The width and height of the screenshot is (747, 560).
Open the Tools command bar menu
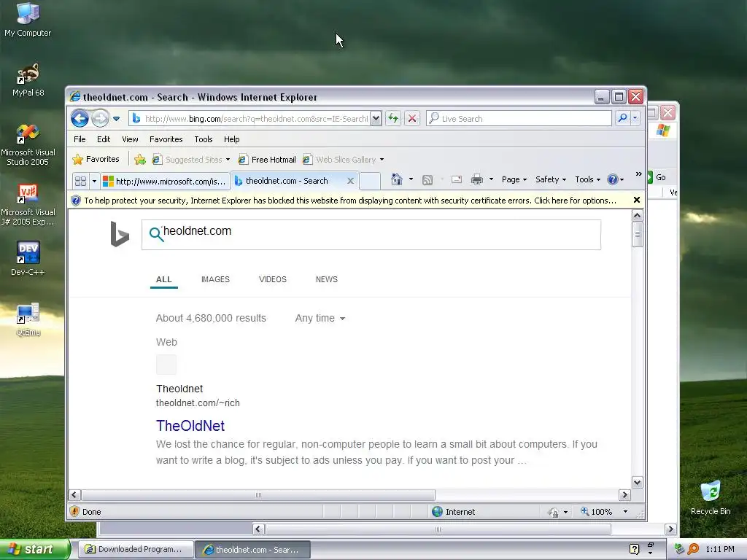pyautogui.click(x=587, y=179)
